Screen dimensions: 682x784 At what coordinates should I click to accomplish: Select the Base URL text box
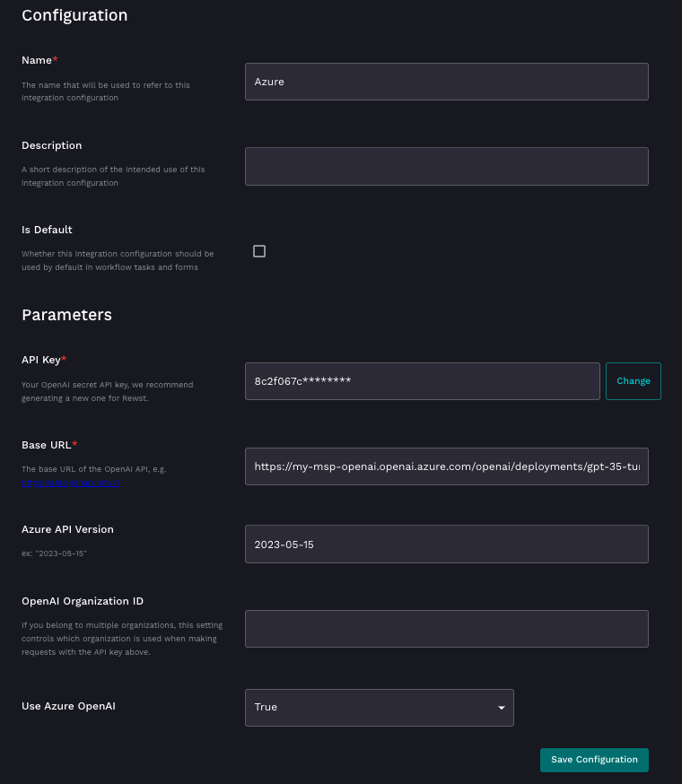tap(446, 466)
